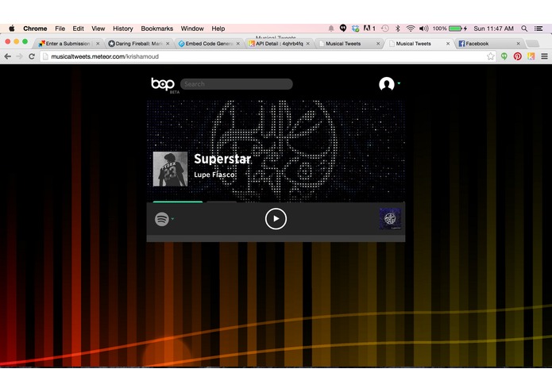
Task: Click the Adobe menu bar icon
Action: [369, 28]
